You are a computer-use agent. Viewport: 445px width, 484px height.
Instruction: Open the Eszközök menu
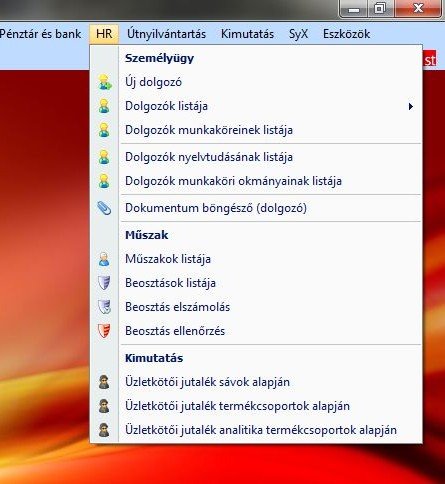click(346, 34)
